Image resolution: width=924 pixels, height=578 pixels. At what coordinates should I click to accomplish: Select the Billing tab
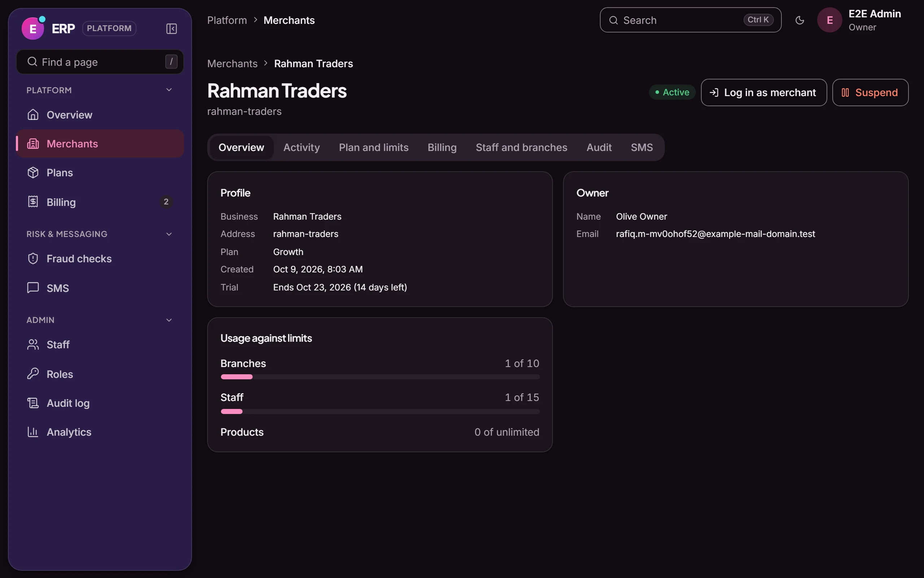[x=442, y=147]
